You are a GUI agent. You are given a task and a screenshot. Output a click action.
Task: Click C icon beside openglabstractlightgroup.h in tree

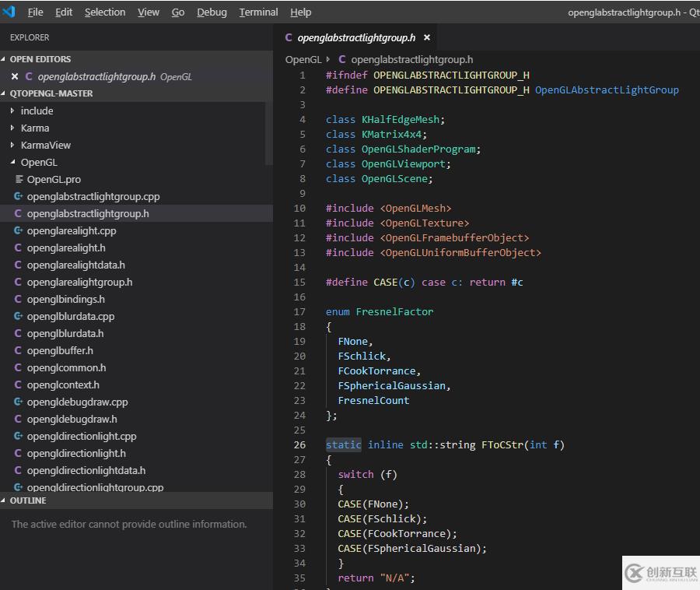coord(18,213)
